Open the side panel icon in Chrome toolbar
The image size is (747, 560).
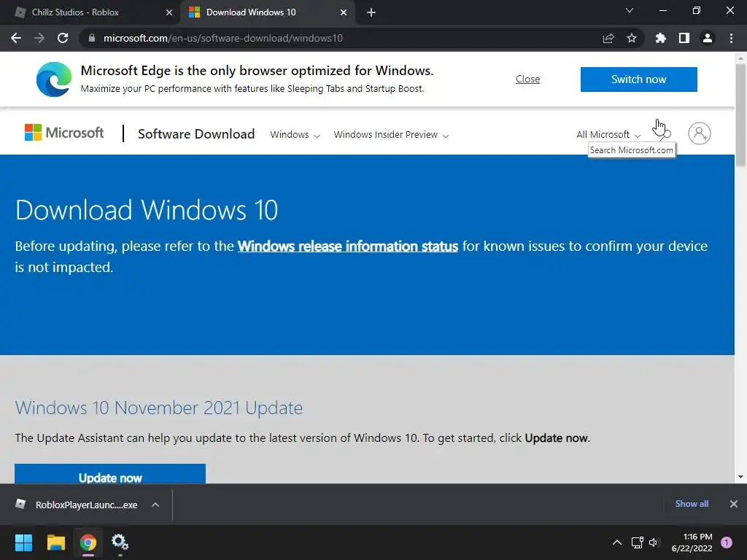pyautogui.click(x=684, y=38)
